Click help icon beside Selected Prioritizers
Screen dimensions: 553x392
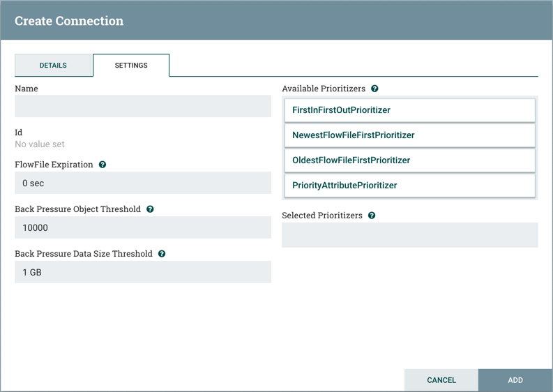pyautogui.click(x=372, y=216)
